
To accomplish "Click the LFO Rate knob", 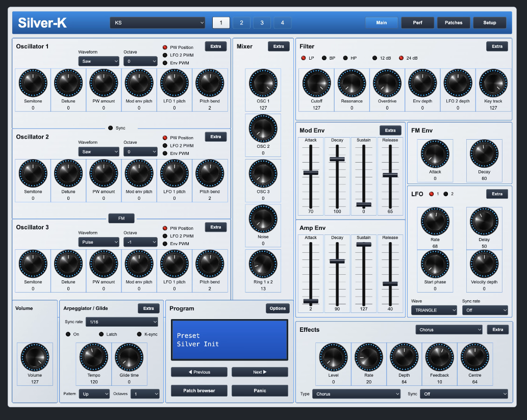I will (x=435, y=221).
